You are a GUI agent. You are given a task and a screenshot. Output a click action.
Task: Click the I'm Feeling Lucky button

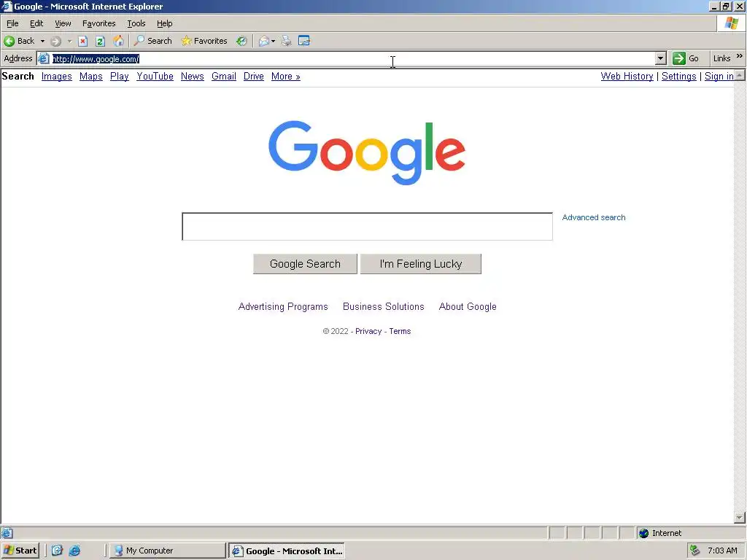[x=421, y=264]
